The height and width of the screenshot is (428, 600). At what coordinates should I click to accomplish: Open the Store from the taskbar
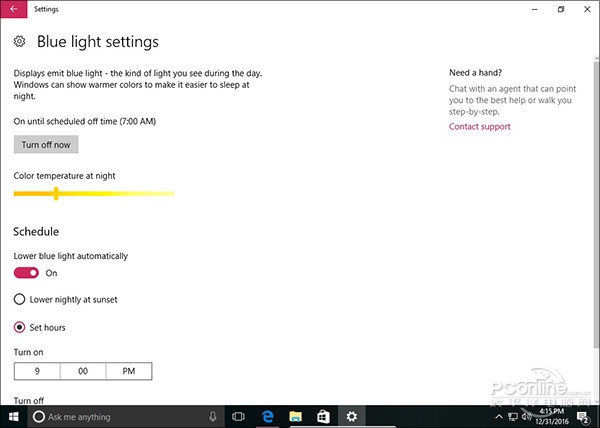323,416
